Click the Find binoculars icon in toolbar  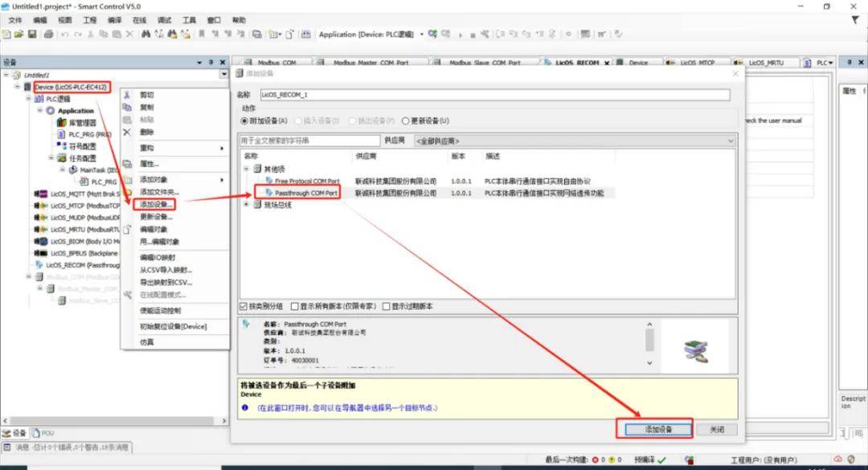146,35
